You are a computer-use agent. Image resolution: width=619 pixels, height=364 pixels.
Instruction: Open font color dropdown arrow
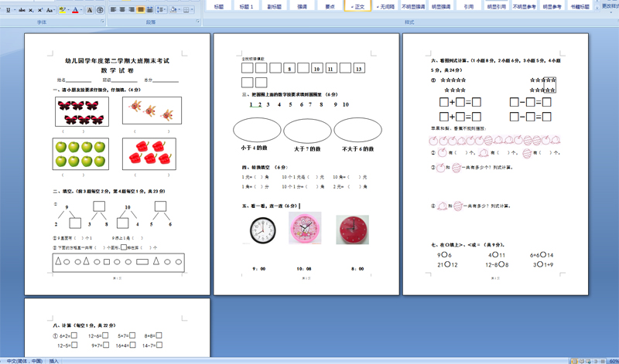click(x=81, y=10)
